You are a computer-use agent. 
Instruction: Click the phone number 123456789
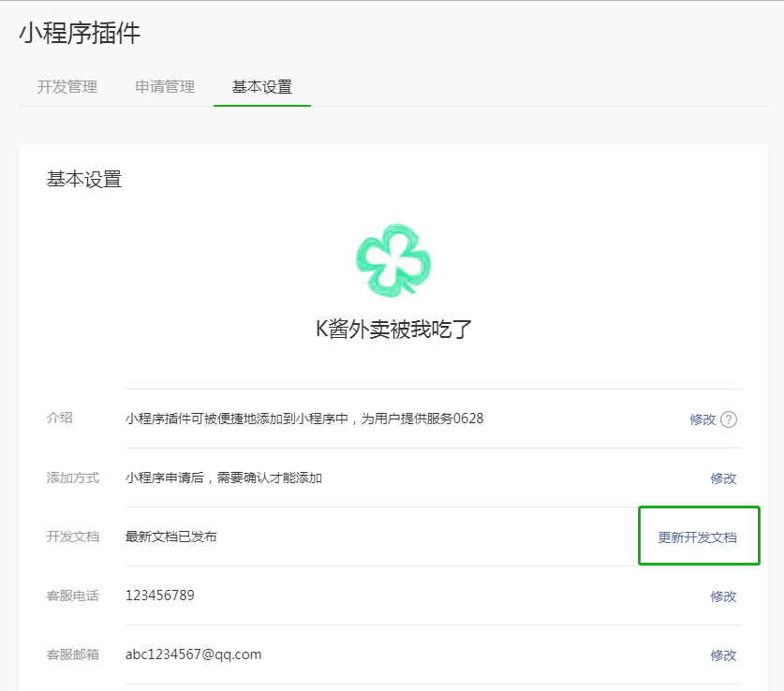(160, 595)
